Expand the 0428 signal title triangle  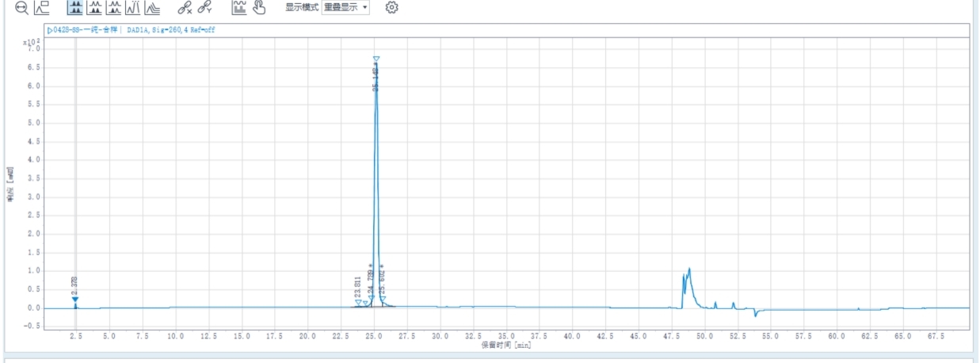click(50, 30)
